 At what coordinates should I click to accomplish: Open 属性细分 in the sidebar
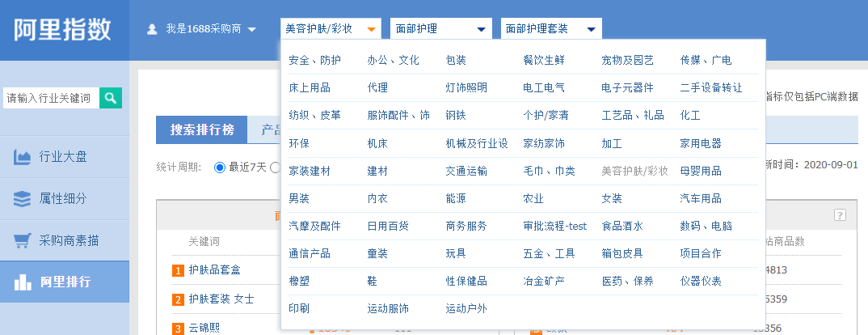[64, 198]
